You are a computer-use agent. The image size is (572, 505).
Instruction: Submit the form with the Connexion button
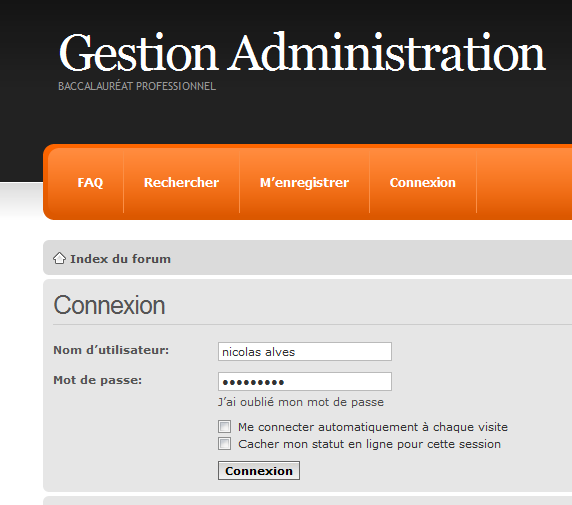259,470
